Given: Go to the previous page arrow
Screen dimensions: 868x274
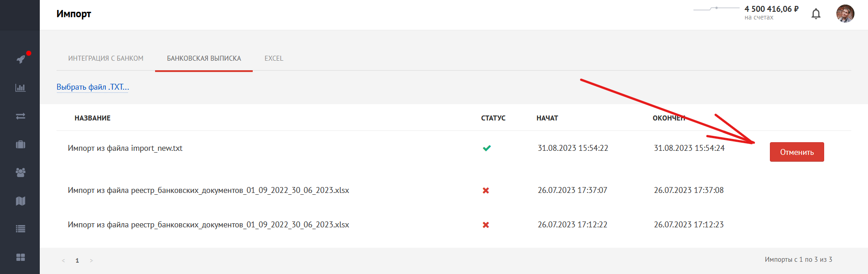Looking at the screenshot, I should 63,260.
